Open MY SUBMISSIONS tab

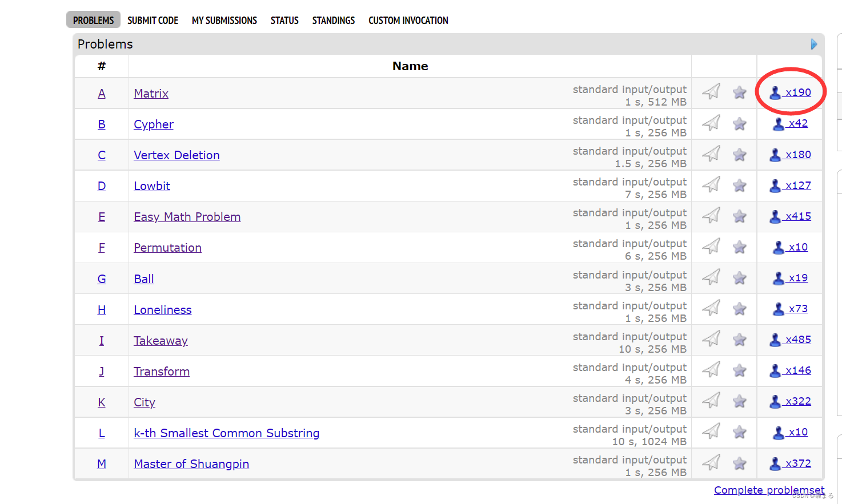pos(224,20)
